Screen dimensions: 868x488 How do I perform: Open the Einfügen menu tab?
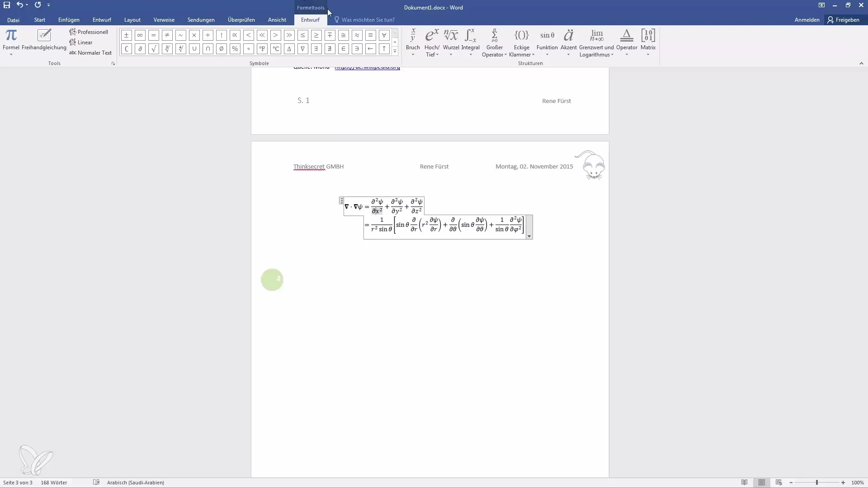68,20
